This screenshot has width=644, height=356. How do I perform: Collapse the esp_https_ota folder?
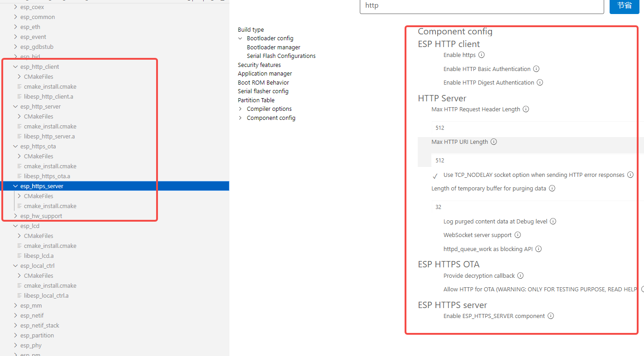pos(16,146)
